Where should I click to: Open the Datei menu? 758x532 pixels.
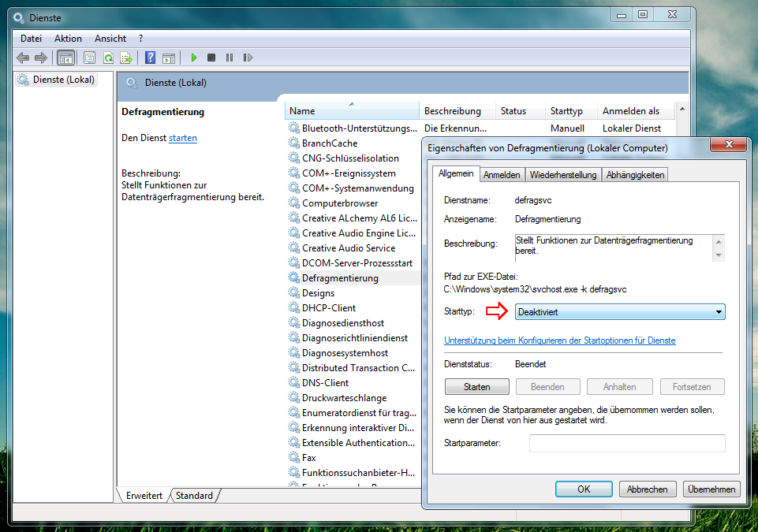(x=31, y=39)
